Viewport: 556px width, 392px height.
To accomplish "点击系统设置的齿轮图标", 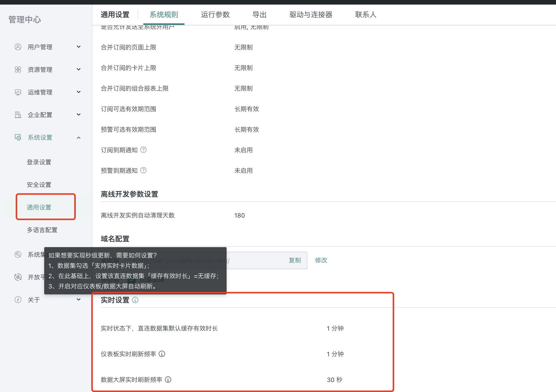I will 18,137.
